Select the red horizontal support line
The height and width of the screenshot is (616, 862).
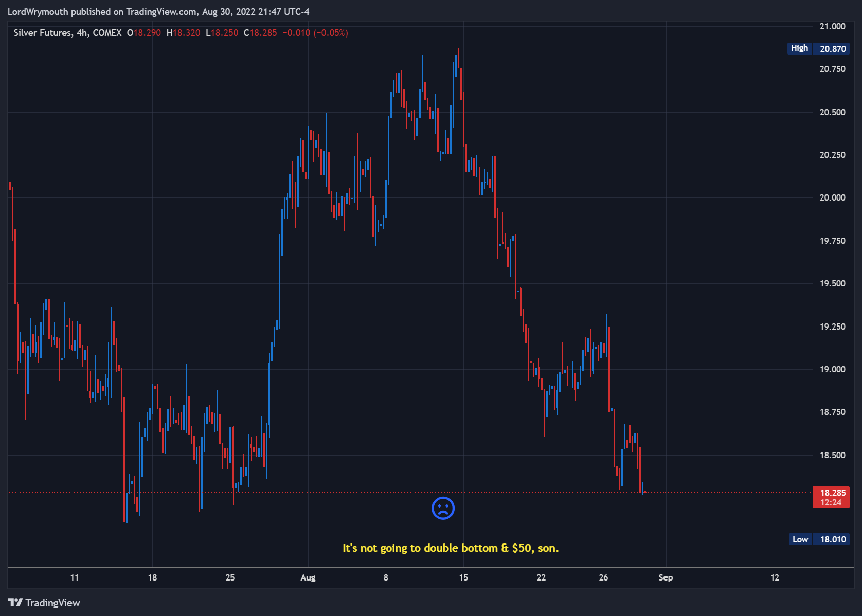[451, 539]
